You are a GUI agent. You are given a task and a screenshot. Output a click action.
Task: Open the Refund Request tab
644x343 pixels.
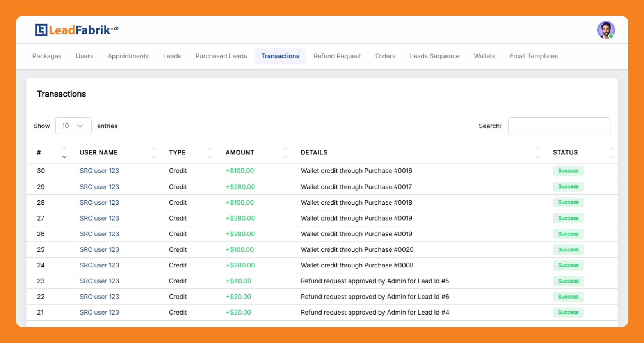pyautogui.click(x=337, y=56)
